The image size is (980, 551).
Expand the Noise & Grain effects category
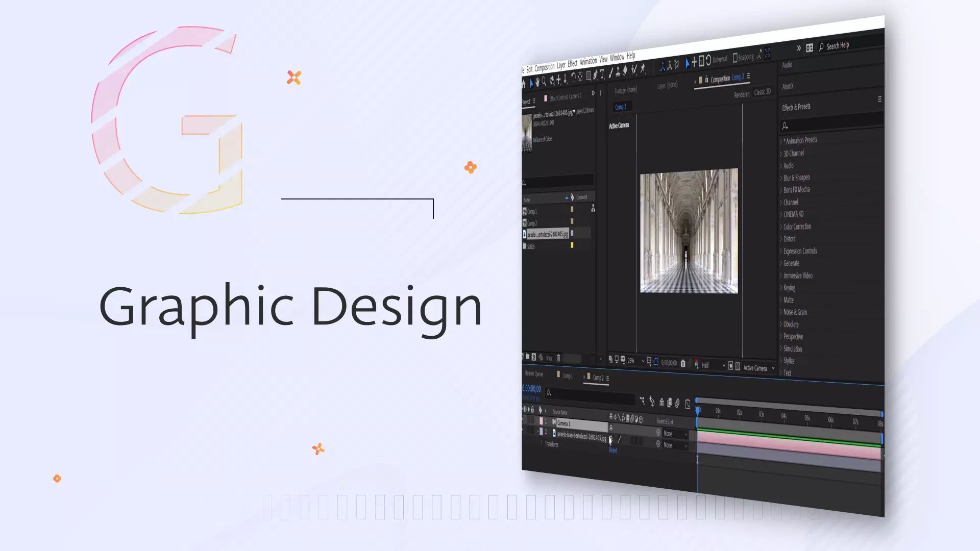780,312
